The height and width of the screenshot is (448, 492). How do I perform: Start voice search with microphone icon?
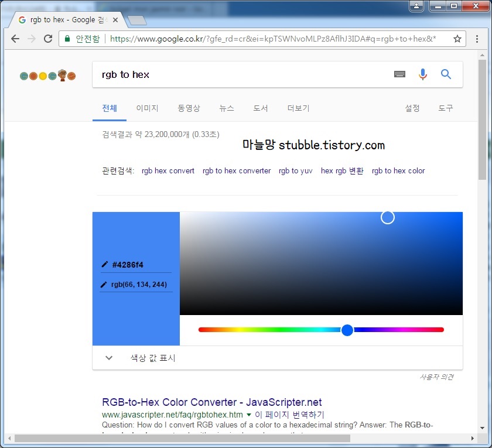[423, 74]
